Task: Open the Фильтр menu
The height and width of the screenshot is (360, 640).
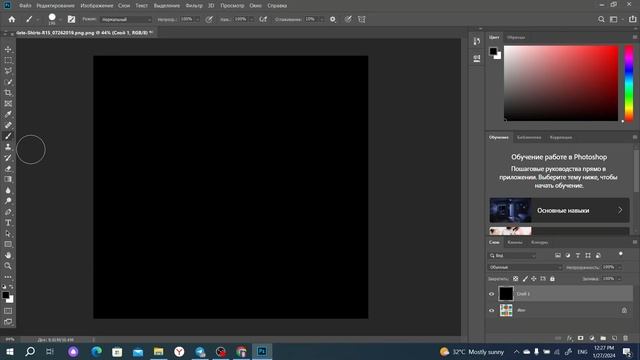Action: coord(194,6)
